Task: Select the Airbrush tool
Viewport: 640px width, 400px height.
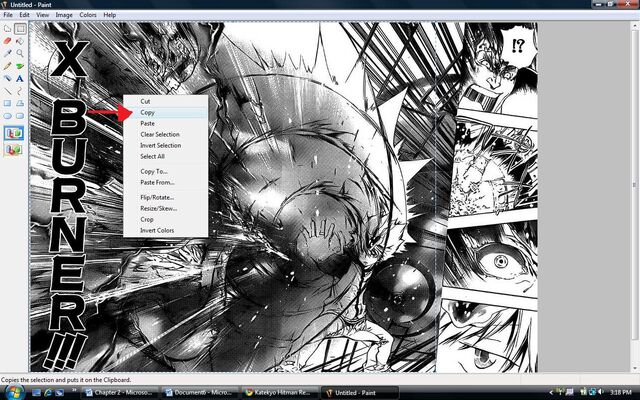Action: (x=7, y=78)
